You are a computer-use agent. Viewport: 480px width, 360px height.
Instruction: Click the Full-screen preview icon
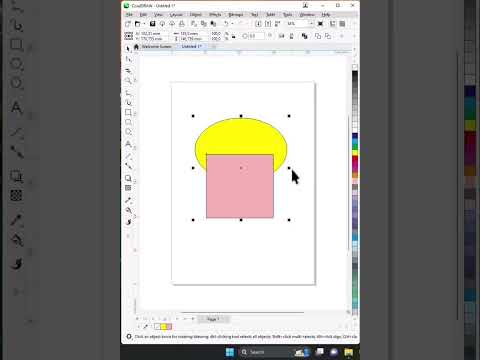coord(320,24)
